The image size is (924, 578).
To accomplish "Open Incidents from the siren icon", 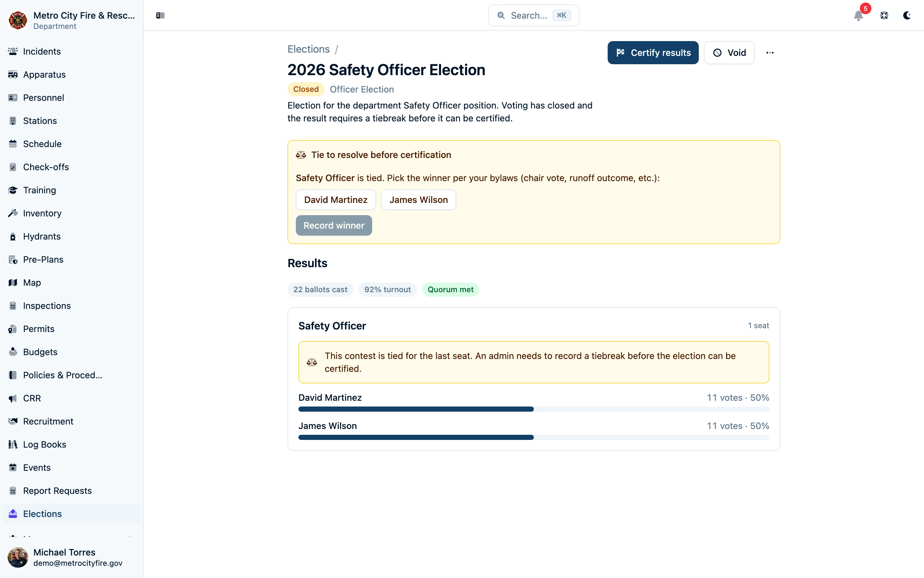I will coord(13,51).
